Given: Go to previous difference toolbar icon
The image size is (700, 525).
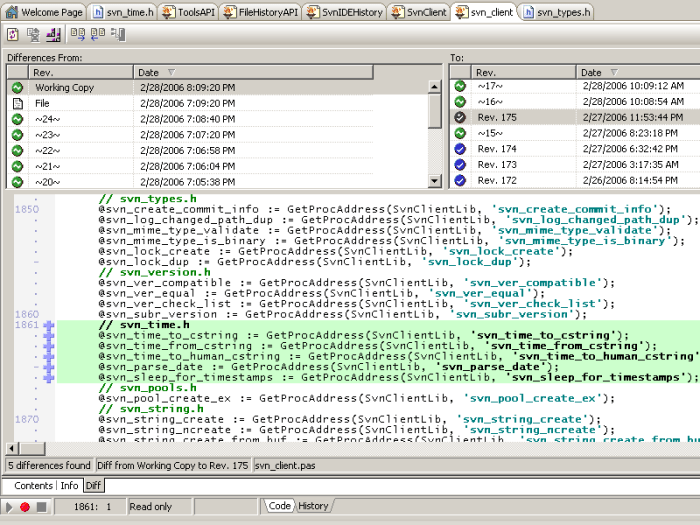Looking at the screenshot, I should pos(98,34).
